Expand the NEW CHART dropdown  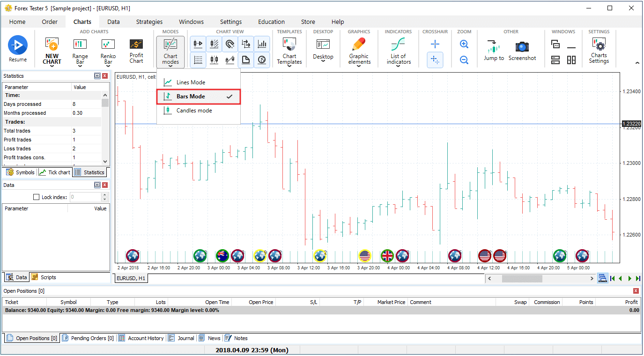coord(52,66)
